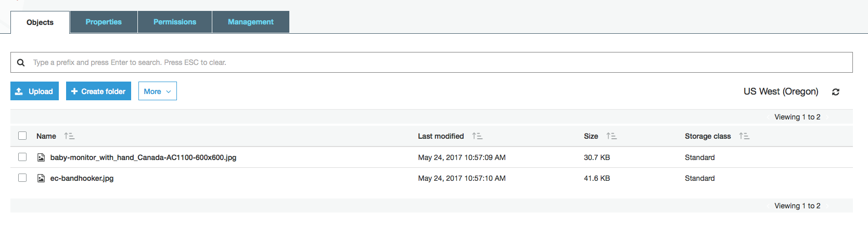The width and height of the screenshot is (868, 239).
Task: Click the image file icon for ec-bandhooker.jpg
Action: point(41,178)
